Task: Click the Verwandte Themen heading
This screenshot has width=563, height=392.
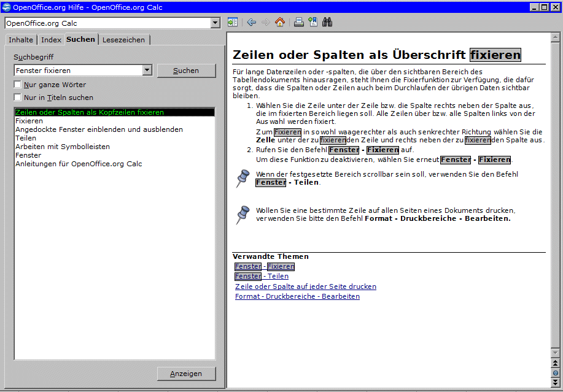Action: pos(270,256)
